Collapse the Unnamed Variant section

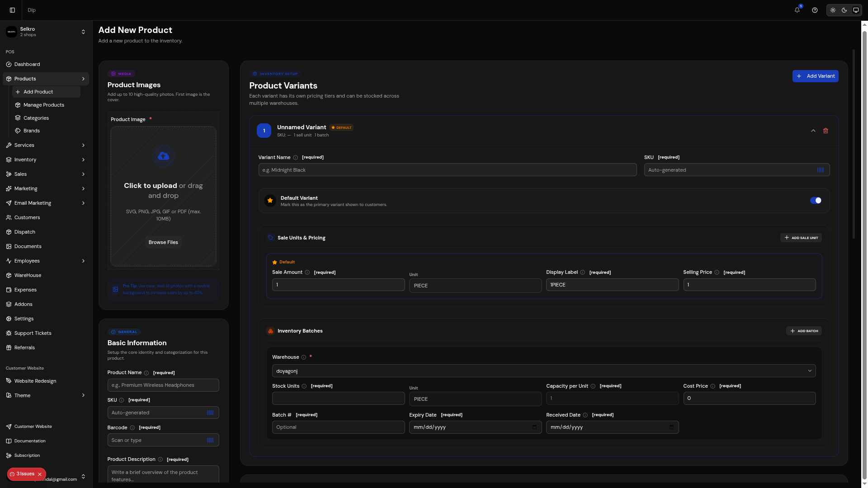tap(813, 131)
